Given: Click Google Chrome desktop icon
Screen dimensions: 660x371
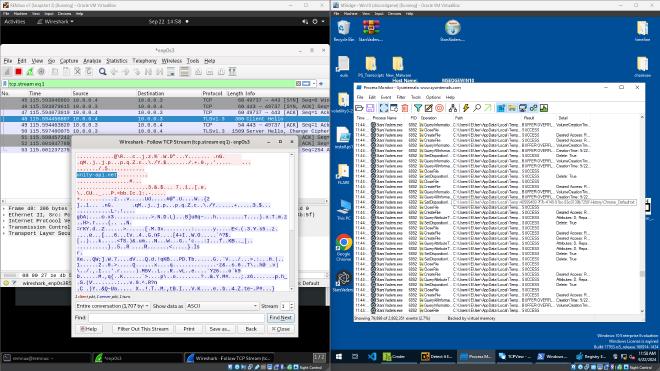Looking at the screenshot, I should pyautogui.click(x=343, y=247).
